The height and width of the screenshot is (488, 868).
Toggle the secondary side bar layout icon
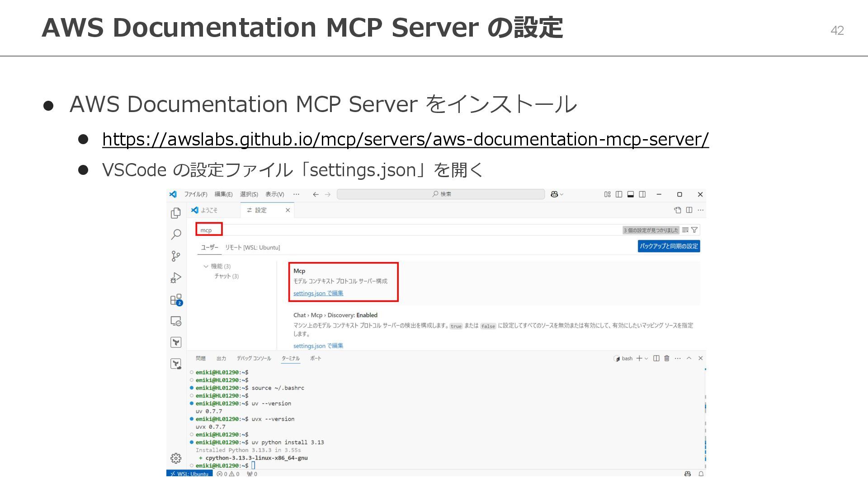pos(642,194)
